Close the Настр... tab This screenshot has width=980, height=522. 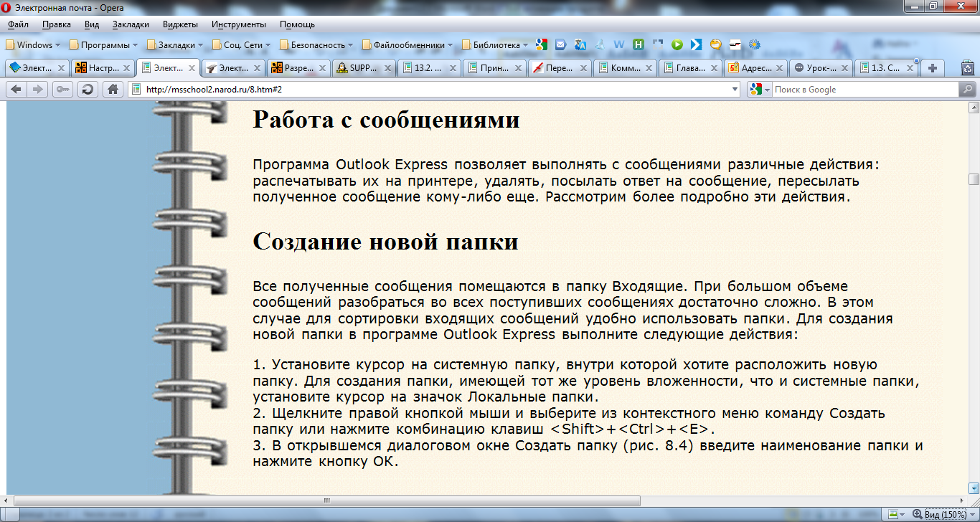[x=126, y=69]
